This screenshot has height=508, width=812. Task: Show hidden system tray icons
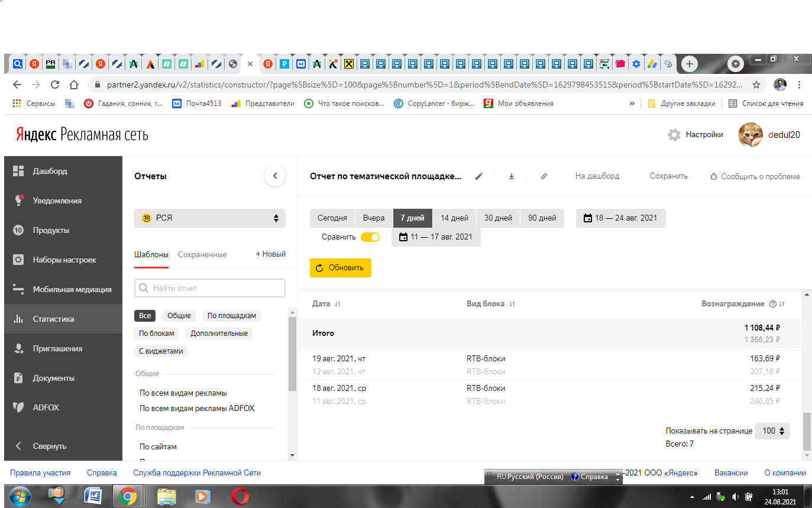coord(692,497)
